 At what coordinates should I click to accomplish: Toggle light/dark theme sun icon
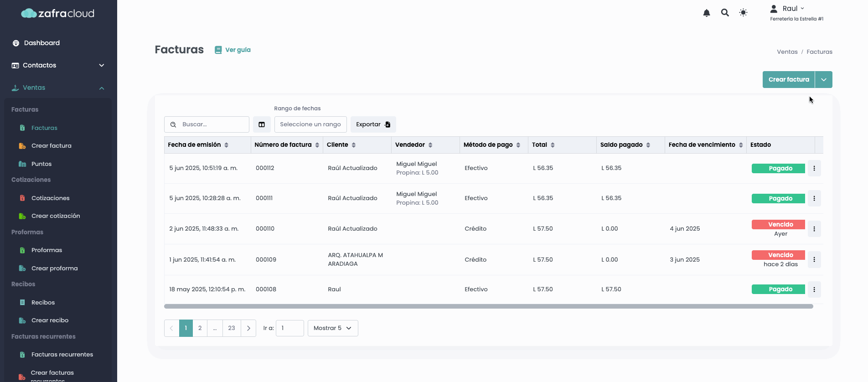pyautogui.click(x=743, y=13)
